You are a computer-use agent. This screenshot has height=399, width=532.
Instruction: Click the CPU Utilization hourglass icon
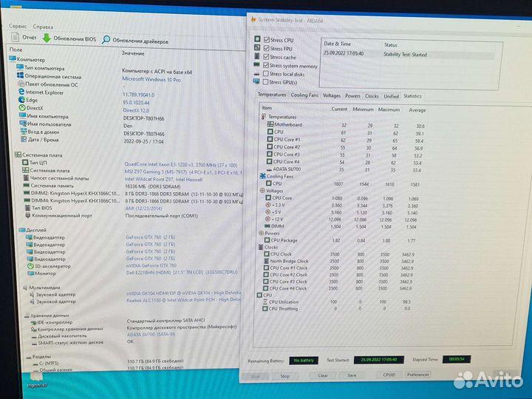click(x=265, y=301)
